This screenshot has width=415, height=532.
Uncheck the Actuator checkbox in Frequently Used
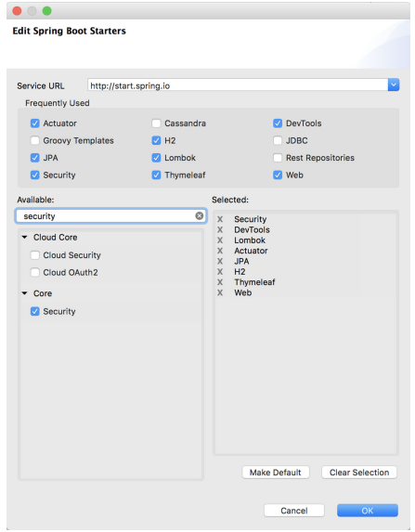[x=35, y=123]
